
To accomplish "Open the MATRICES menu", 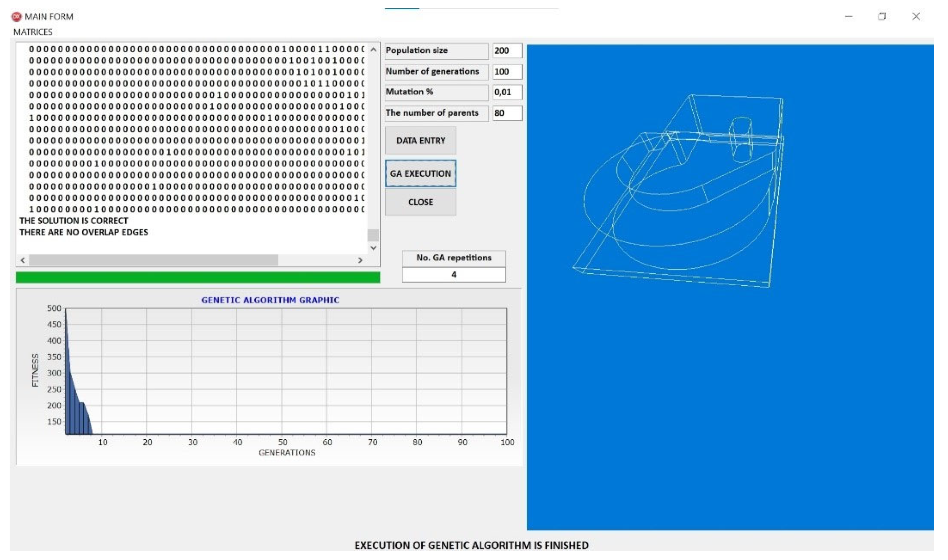I will (33, 32).
